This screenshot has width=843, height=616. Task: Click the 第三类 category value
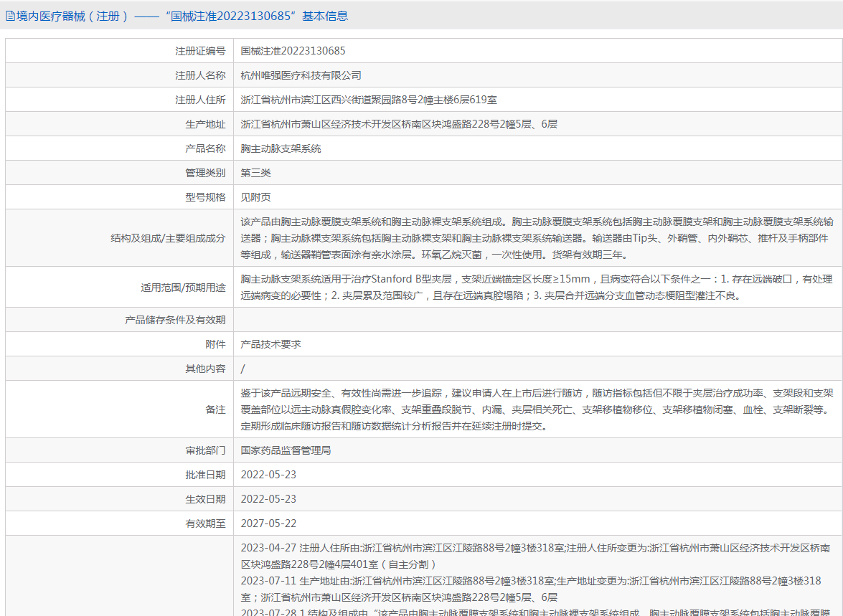pyautogui.click(x=256, y=173)
